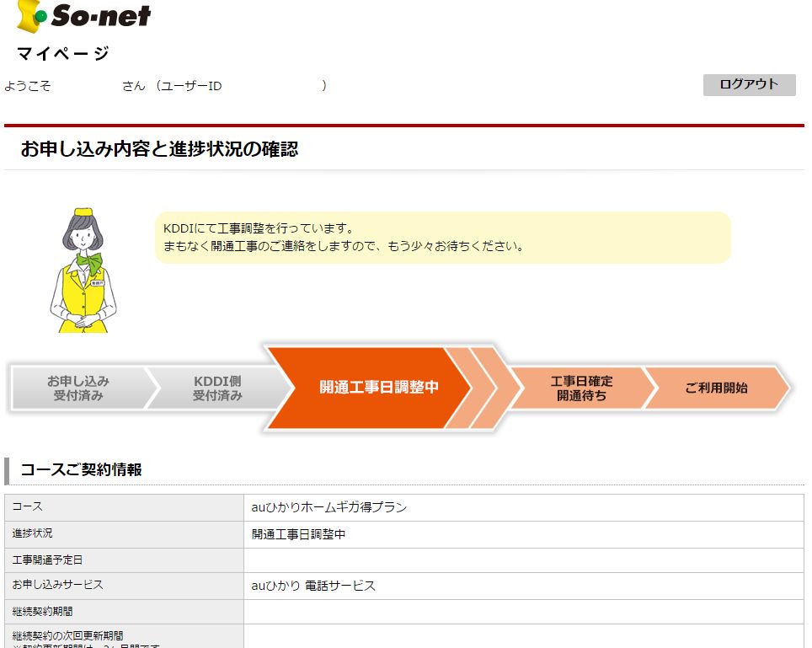Select the highlighted 開通工事日調整中 step
The image size is (812, 648).
coord(377,387)
